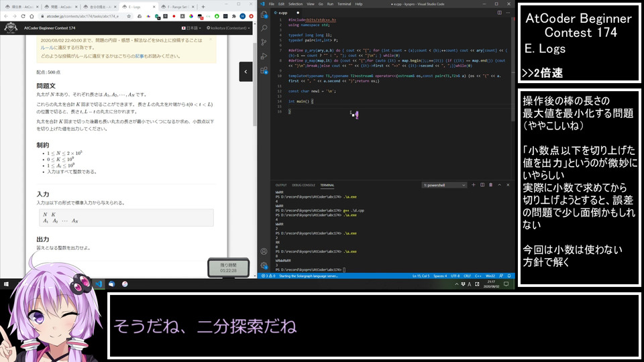The width and height of the screenshot is (644, 362).
Task: Kill the terminal with trash icon
Action: point(491,185)
